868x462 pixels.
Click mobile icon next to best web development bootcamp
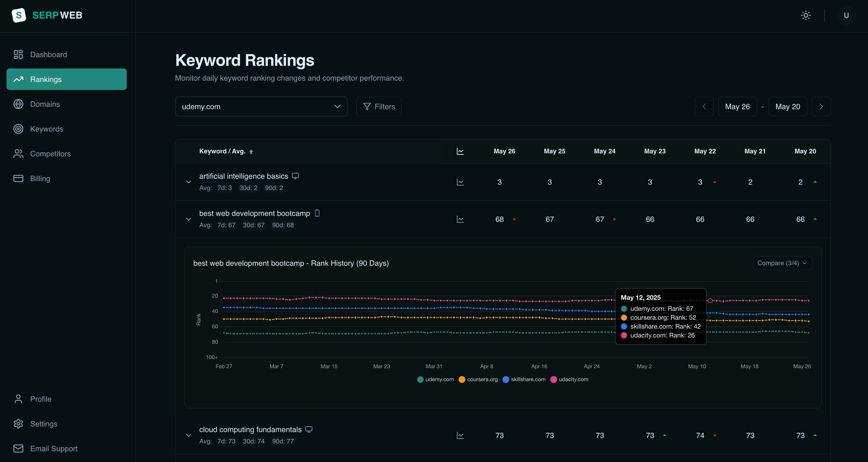pyautogui.click(x=317, y=213)
